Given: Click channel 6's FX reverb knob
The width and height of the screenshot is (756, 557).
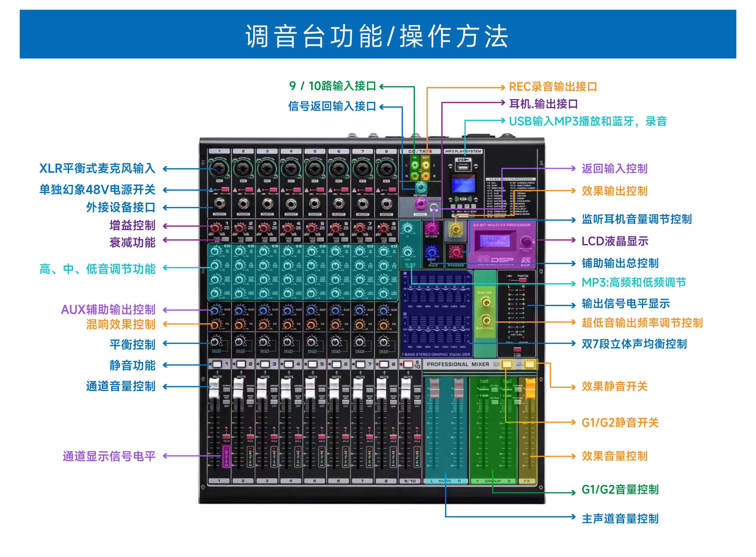Looking at the screenshot, I should 336,324.
